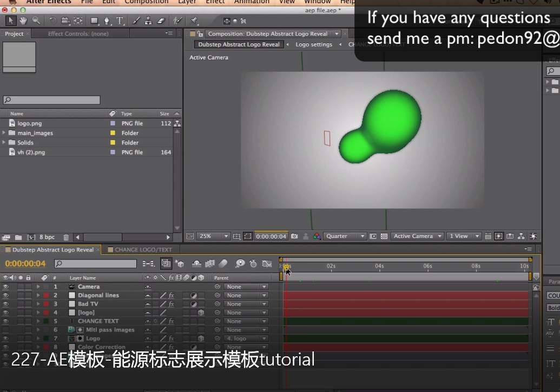Click Dubstep Abstract Logo Reveal navigator button

239,44
